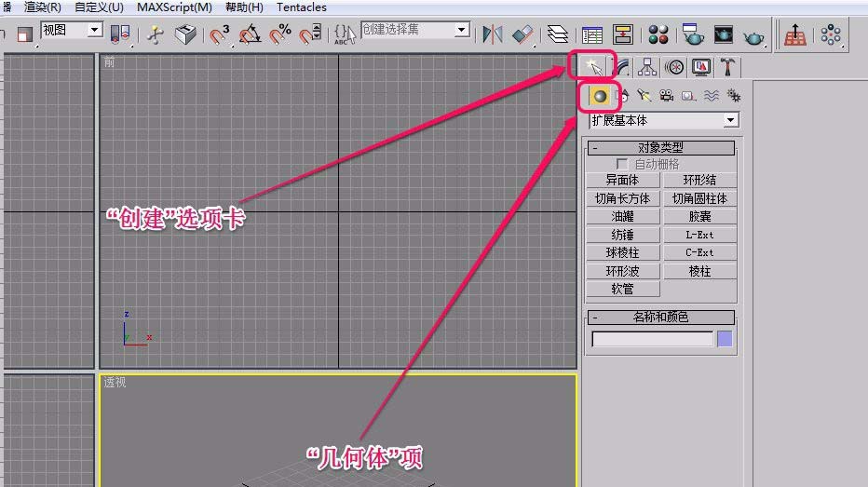Click the 棱柱 button
Viewport: 868px width, 487px height.
pos(700,271)
